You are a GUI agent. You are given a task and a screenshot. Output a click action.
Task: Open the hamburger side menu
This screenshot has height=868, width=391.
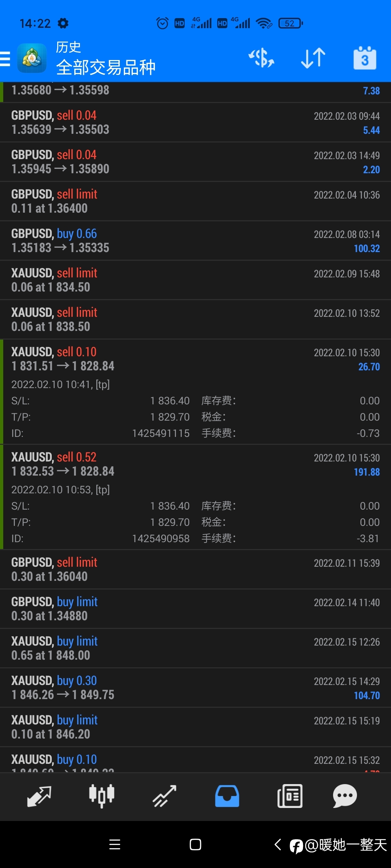(5, 59)
